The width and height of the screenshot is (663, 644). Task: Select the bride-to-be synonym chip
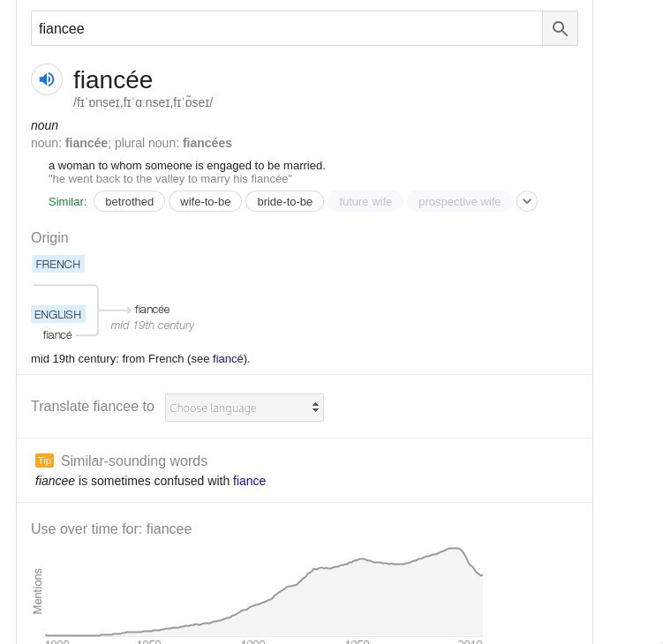click(284, 201)
